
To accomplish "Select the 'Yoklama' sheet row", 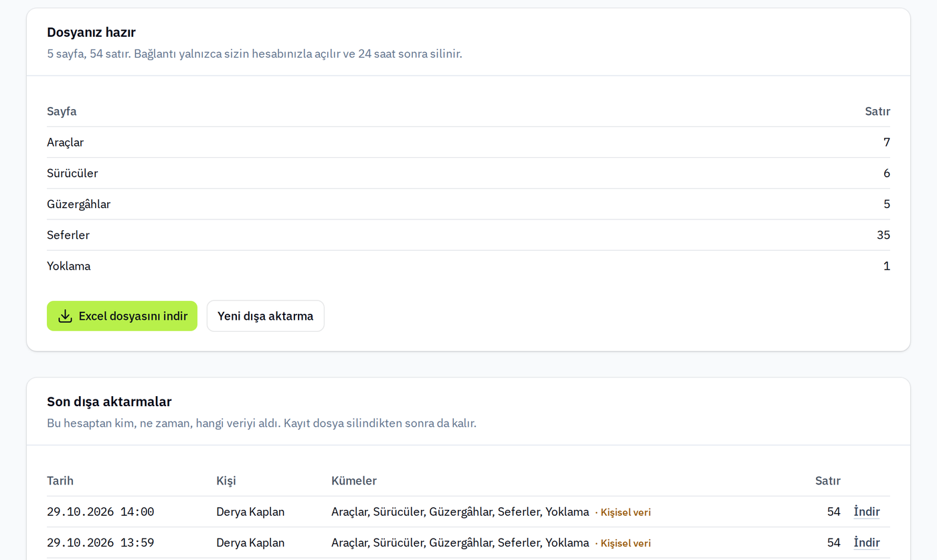I will (x=468, y=266).
